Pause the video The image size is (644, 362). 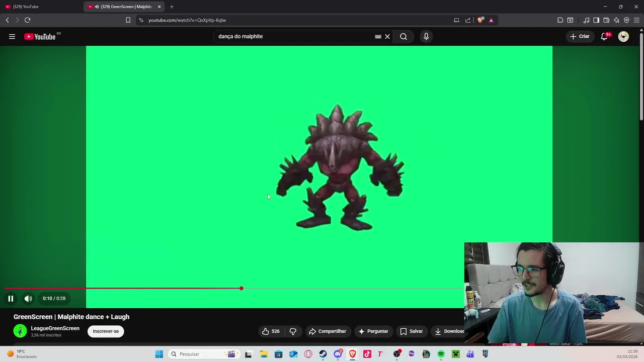(x=11, y=298)
